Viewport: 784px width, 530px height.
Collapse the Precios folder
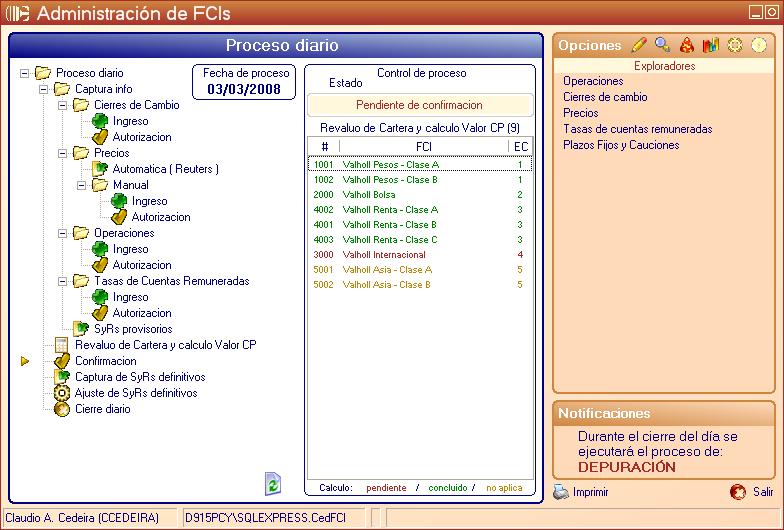[62, 154]
